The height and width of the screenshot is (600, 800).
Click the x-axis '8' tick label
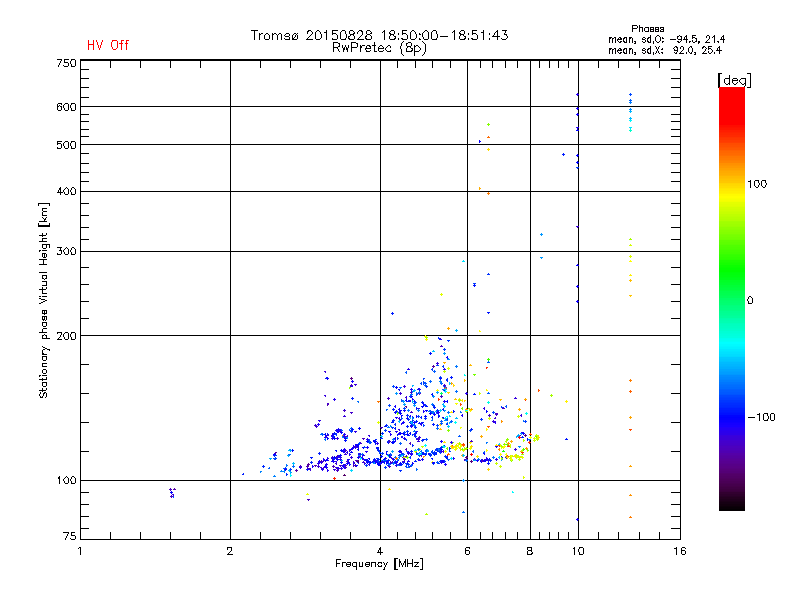[x=530, y=551]
